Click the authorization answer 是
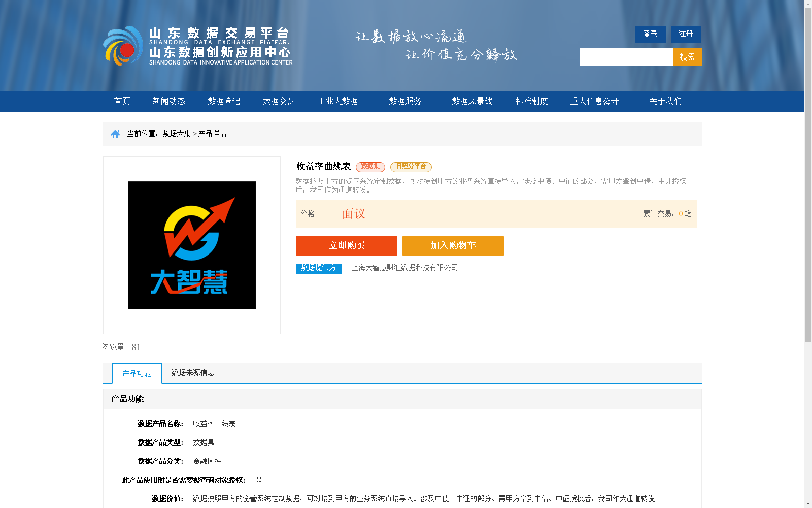The height and width of the screenshot is (508, 812). [259, 480]
